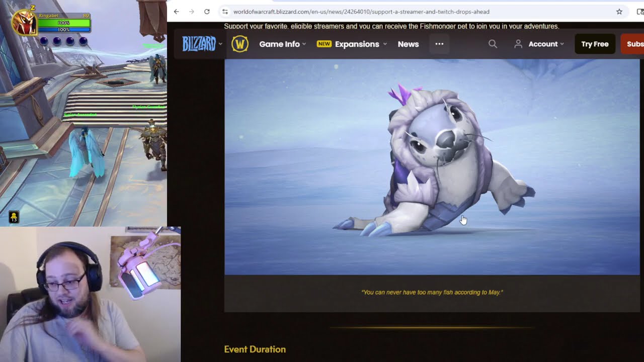The height and width of the screenshot is (362, 644).
Task: Open the Blizzard logo menu
Action: (202, 44)
